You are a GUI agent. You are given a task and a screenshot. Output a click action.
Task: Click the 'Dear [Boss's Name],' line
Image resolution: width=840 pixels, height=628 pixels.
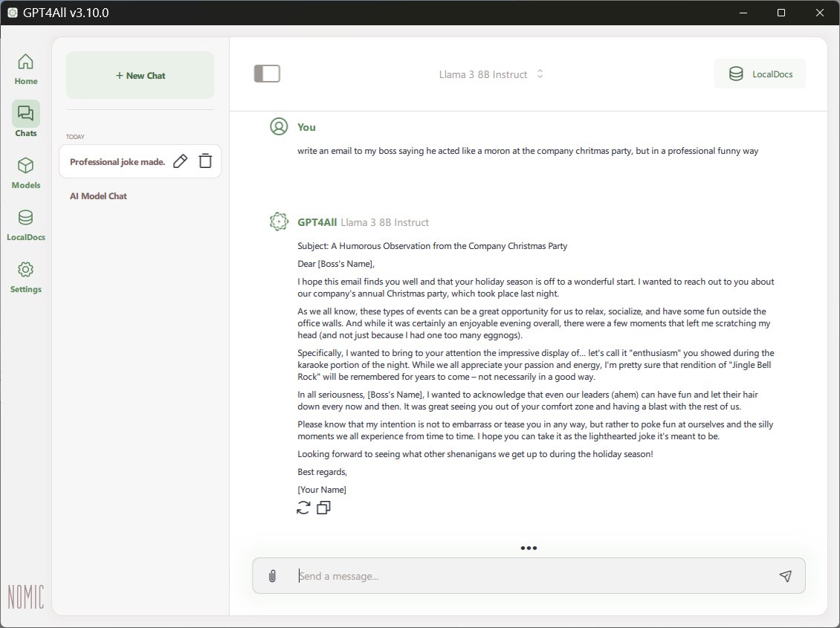tap(336, 263)
